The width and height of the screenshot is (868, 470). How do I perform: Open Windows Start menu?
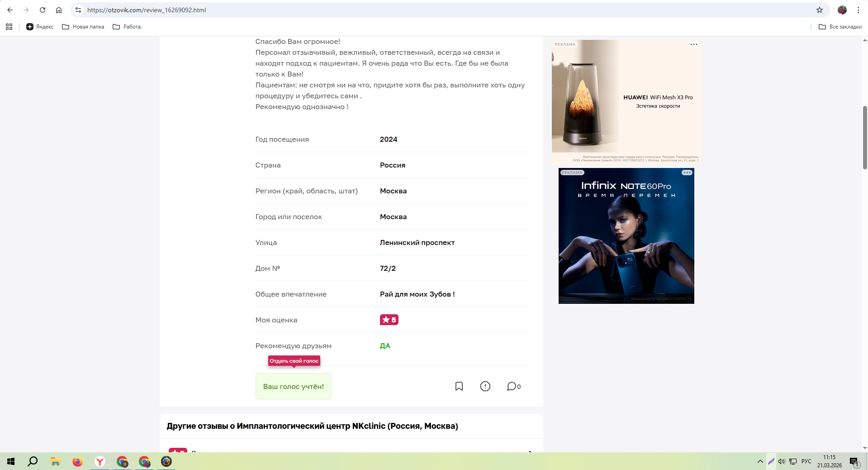pyautogui.click(x=11, y=461)
